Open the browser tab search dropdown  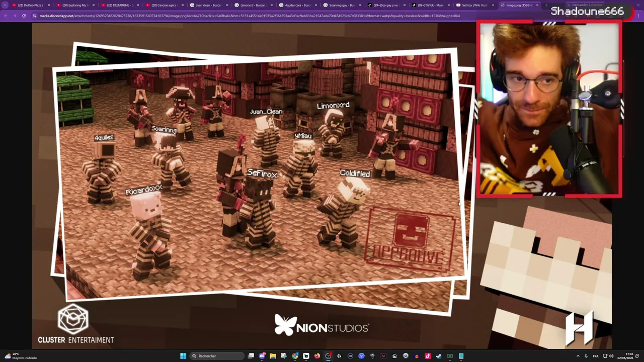[x=5, y=5]
